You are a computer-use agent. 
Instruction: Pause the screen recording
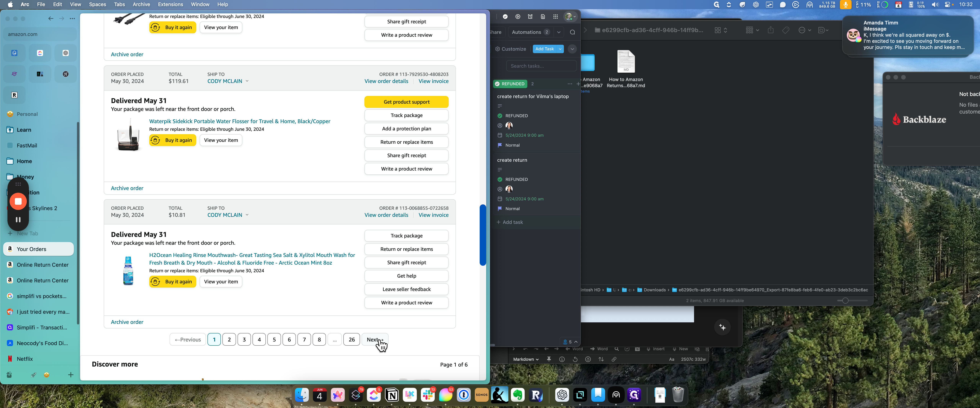pos(18,219)
